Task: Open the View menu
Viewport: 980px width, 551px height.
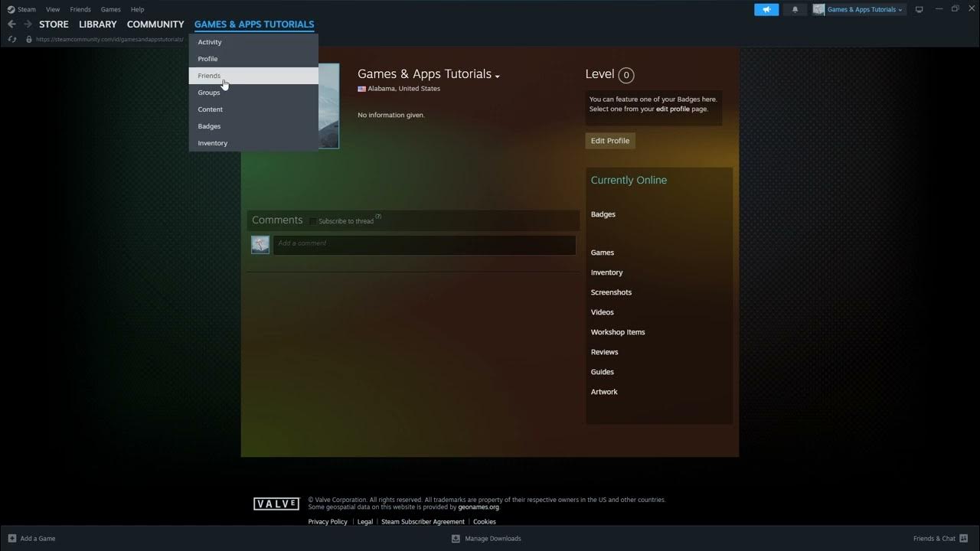Action: [x=53, y=9]
